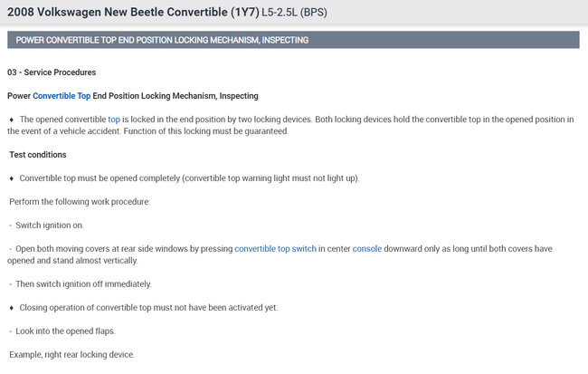Click the diamond bullet before "The opened convertible"
Screen dimensions: 588x374
tap(11, 120)
